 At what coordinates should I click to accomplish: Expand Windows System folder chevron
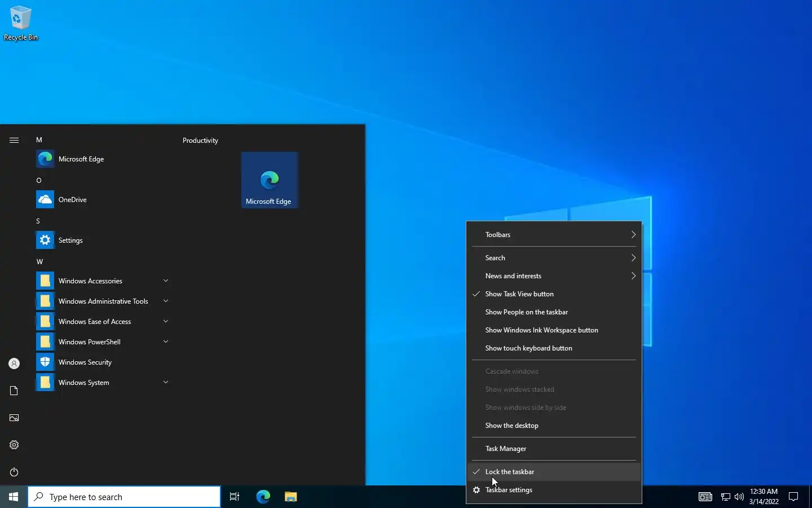click(x=166, y=382)
